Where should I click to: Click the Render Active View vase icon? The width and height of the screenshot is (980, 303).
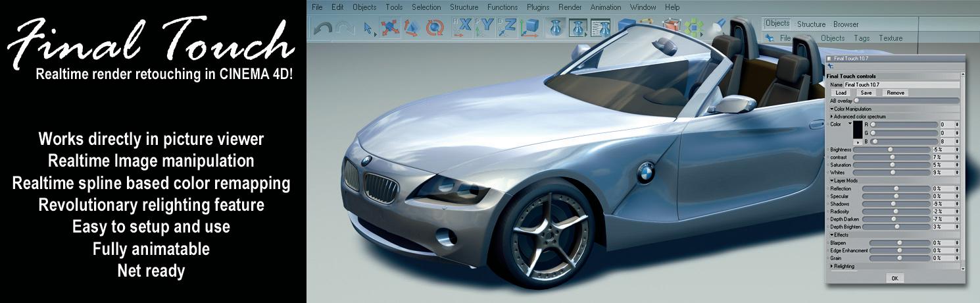[x=556, y=28]
